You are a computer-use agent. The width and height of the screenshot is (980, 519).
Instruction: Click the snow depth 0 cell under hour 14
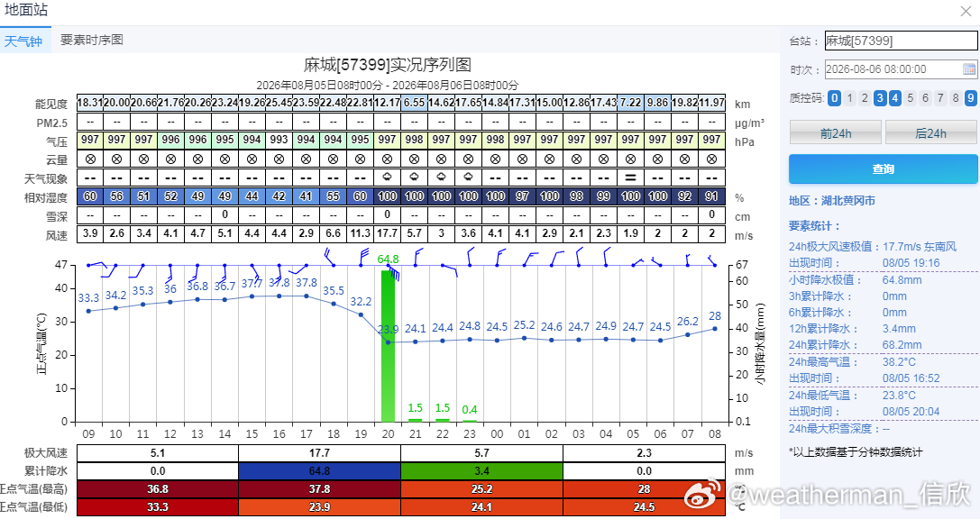pos(224,214)
